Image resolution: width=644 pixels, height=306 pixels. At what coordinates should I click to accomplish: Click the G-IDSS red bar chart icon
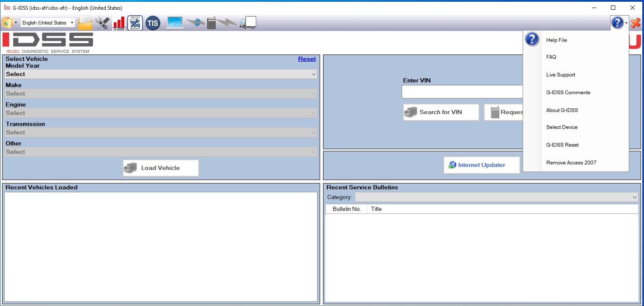[119, 23]
